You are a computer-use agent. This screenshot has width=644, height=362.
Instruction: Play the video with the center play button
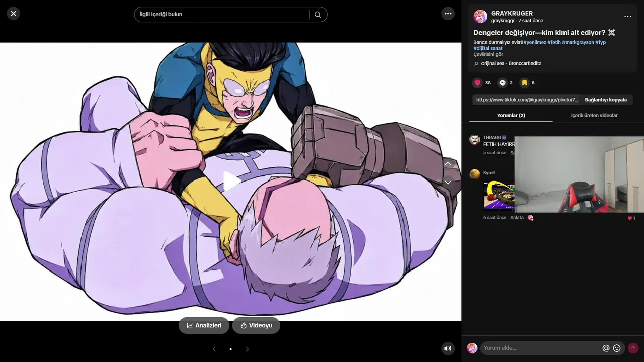point(231,182)
